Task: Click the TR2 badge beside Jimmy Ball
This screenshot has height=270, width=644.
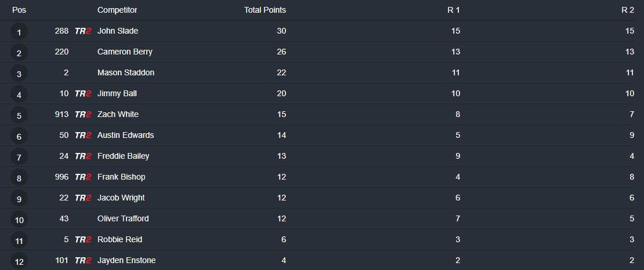Action: 83,94
